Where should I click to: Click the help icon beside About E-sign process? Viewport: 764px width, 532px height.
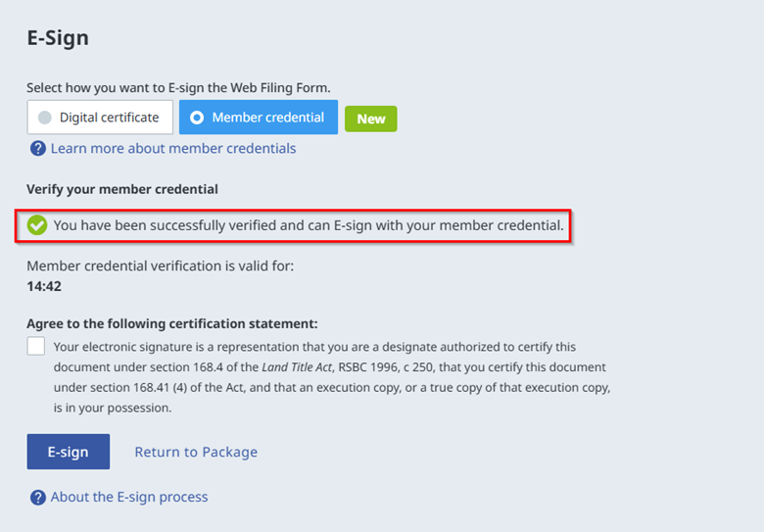tap(37, 498)
